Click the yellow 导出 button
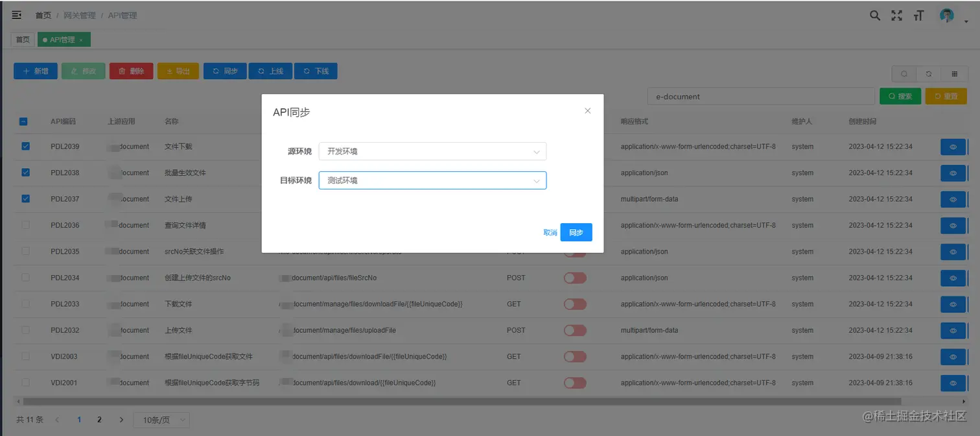Image resolution: width=980 pixels, height=436 pixels. (178, 71)
